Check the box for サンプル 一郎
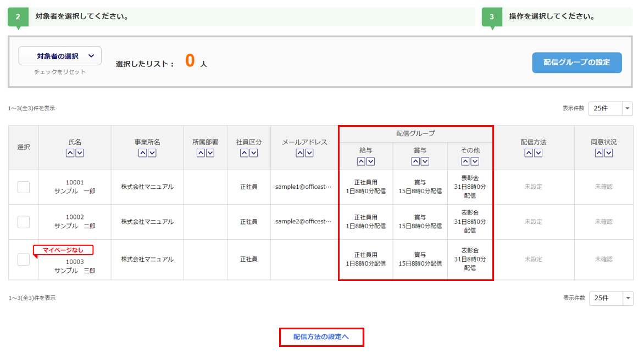Screen dimensions: 644x354 click(24, 187)
